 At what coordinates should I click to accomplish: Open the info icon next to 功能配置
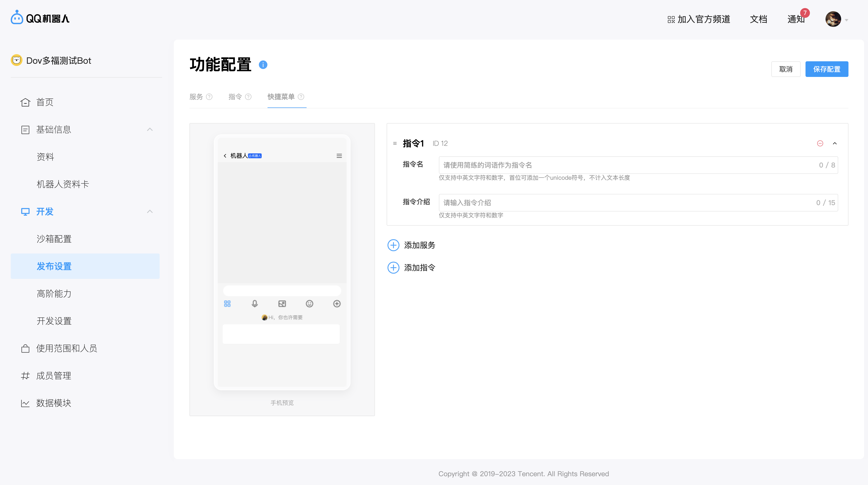(263, 64)
